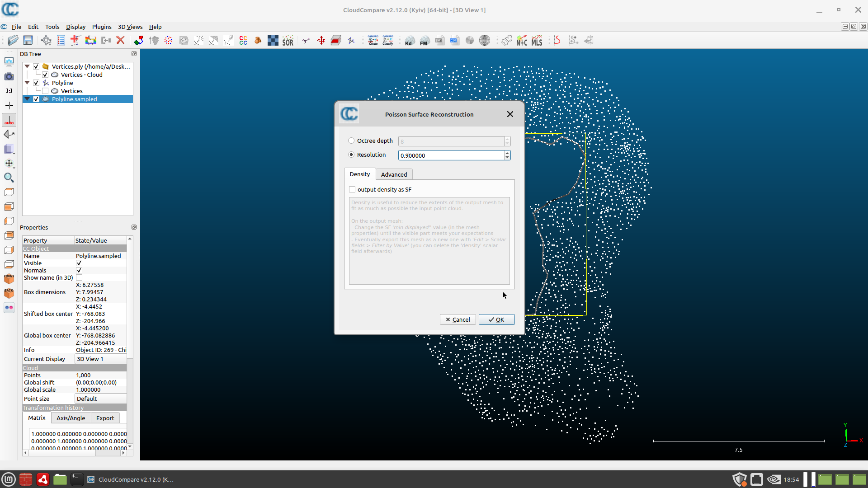The image size is (868, 488).
Task: Uncheck visibility of Polyline.sampled in DB Tree
Action: (x=36, y=99)
